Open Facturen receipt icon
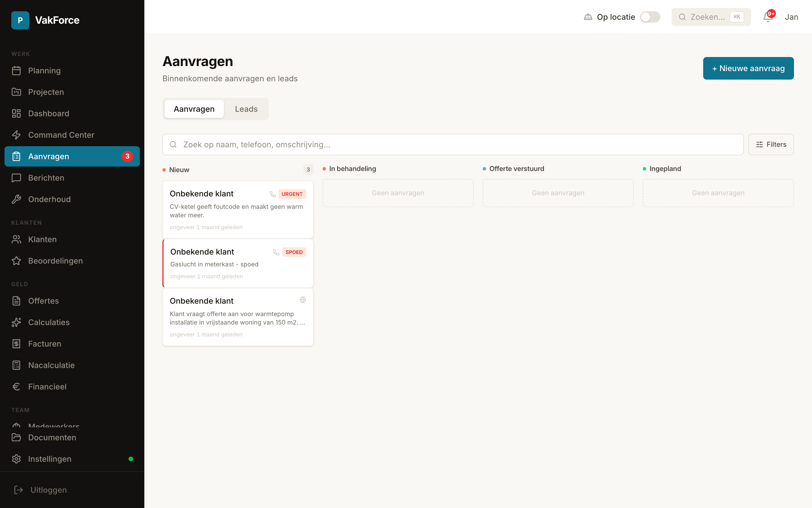 (x=16, y=344)
